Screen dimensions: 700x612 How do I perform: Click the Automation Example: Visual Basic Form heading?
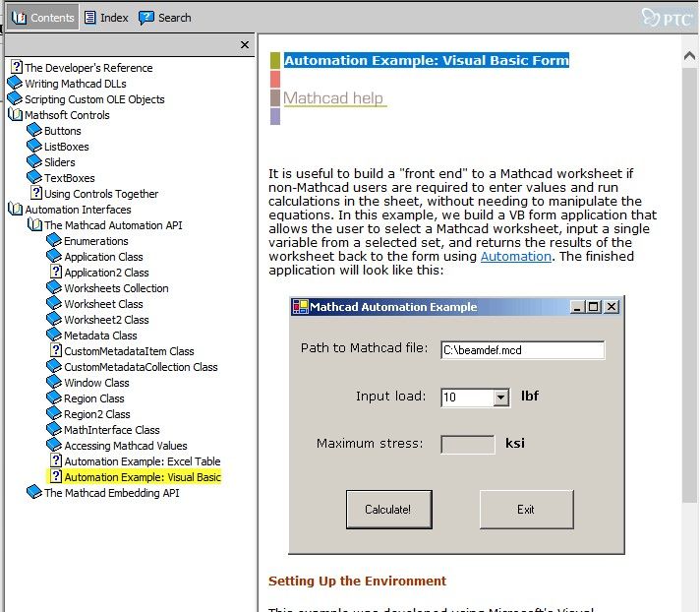pos(427,60)
